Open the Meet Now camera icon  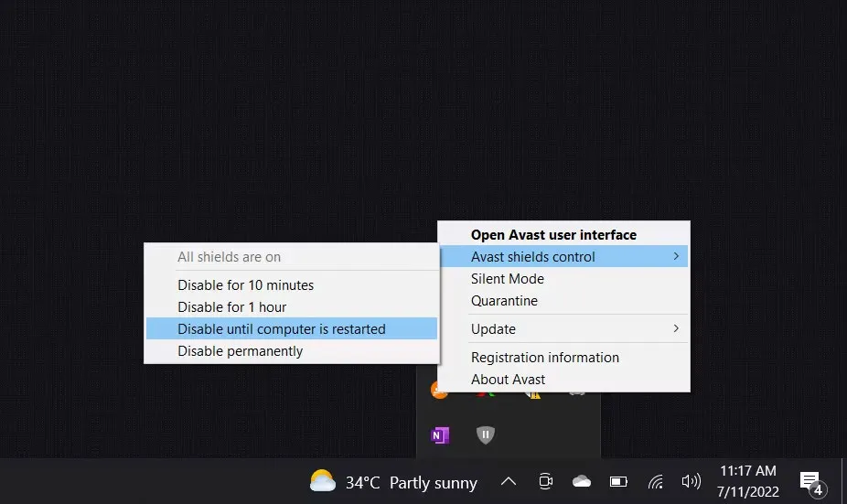[x=546, y=481]
